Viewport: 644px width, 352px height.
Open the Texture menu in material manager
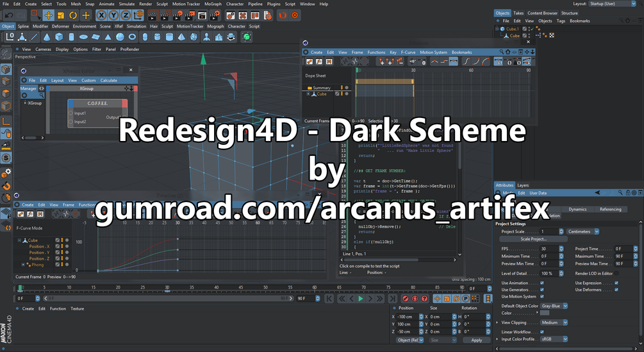[77, 309]
